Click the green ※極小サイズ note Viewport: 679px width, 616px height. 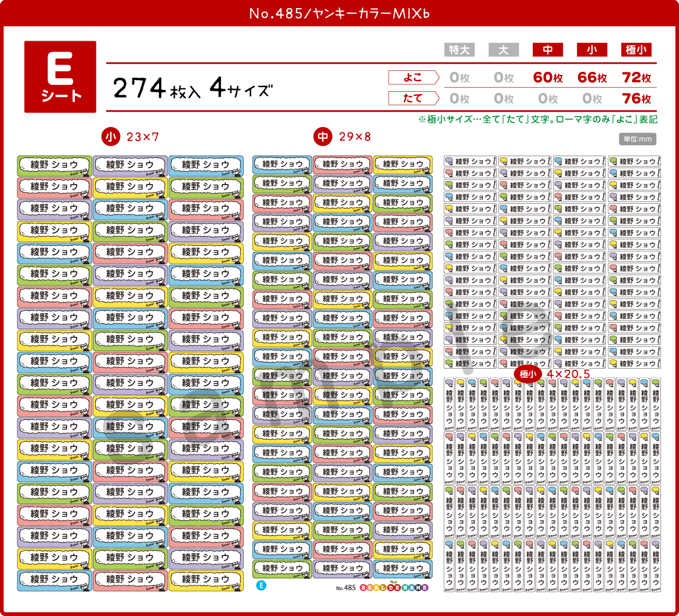[x=537, y=120]
